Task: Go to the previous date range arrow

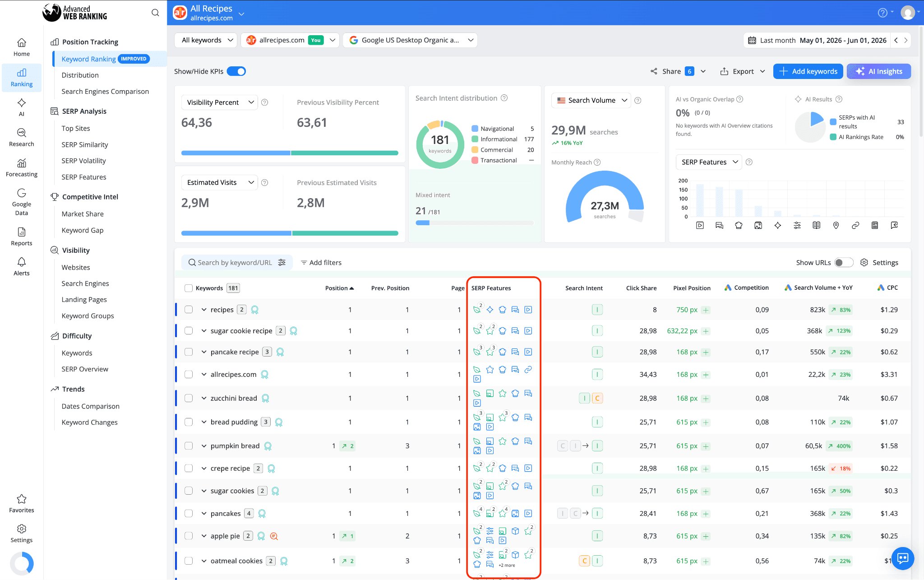Action: [896, 40]
